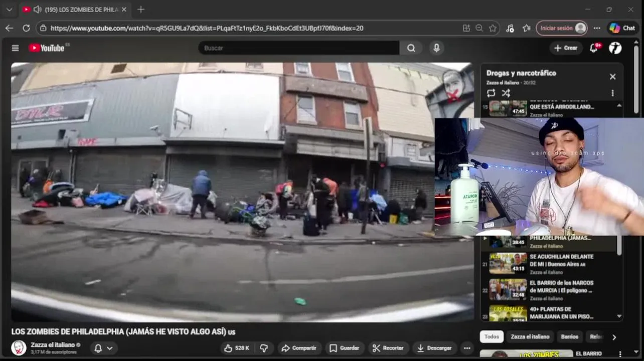Open the Drogas y narcotráfico playlist title
The height and width of the screenshot is (361, 644).
tap(521, 73)
